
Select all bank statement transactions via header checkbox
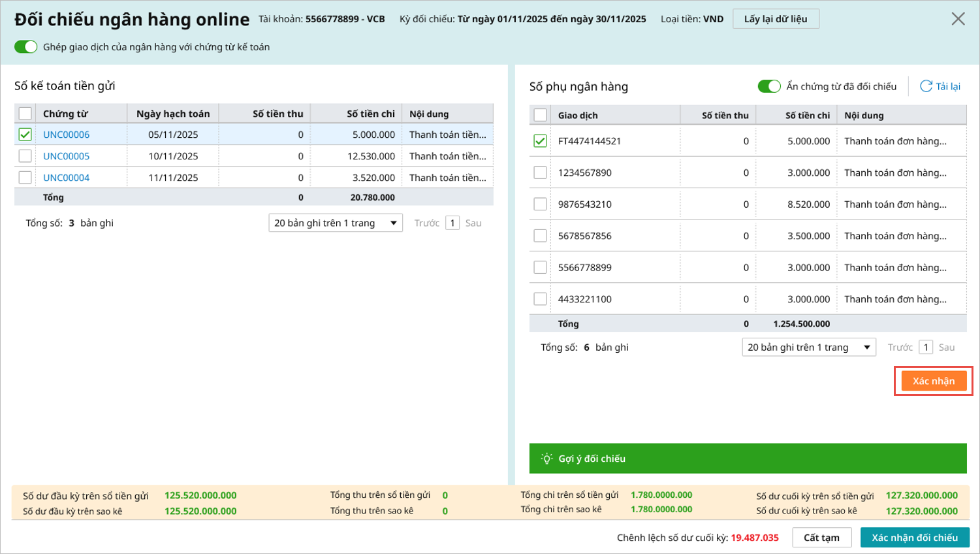540,116
